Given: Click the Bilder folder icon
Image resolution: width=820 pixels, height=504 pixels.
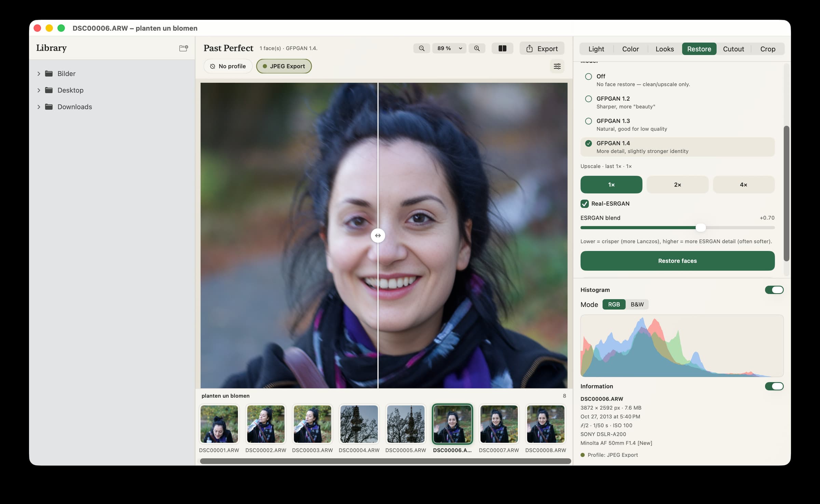Looking at the screenshot, I should coord(49,73).
